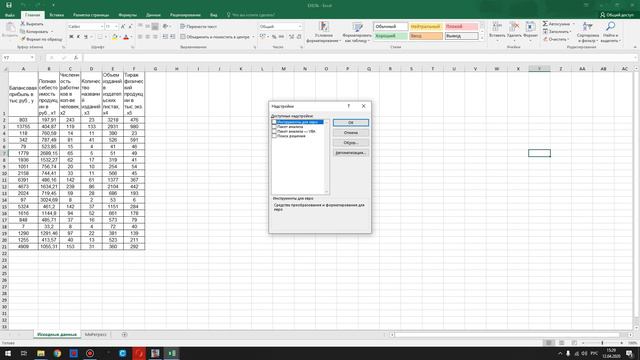Viewport: 640px width, 360px height.
Task: Open the font color dropdown arrow
Action: click(x=131, y=37)
